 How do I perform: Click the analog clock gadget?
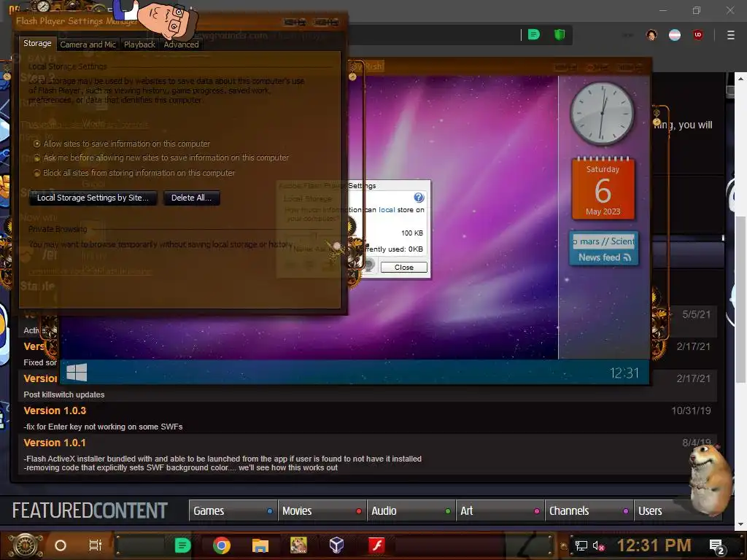pos(602,113)
